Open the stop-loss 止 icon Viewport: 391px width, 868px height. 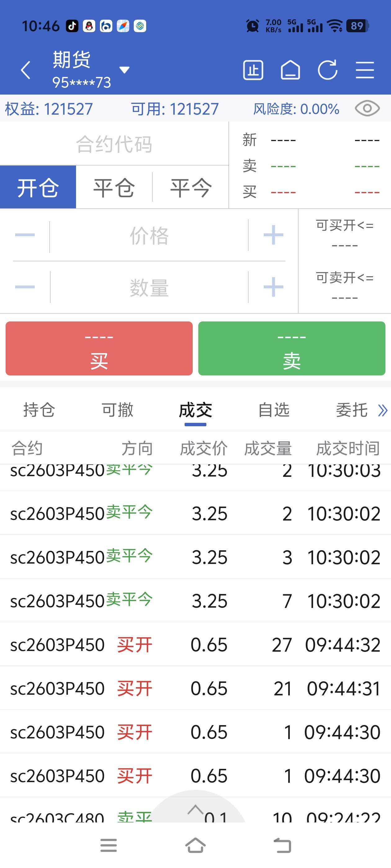(x=253, y=70)
